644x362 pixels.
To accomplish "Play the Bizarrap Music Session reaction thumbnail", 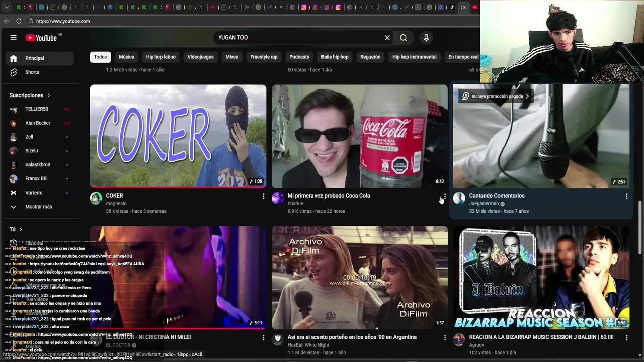I will pyautogui.click(x=541, y=278).
